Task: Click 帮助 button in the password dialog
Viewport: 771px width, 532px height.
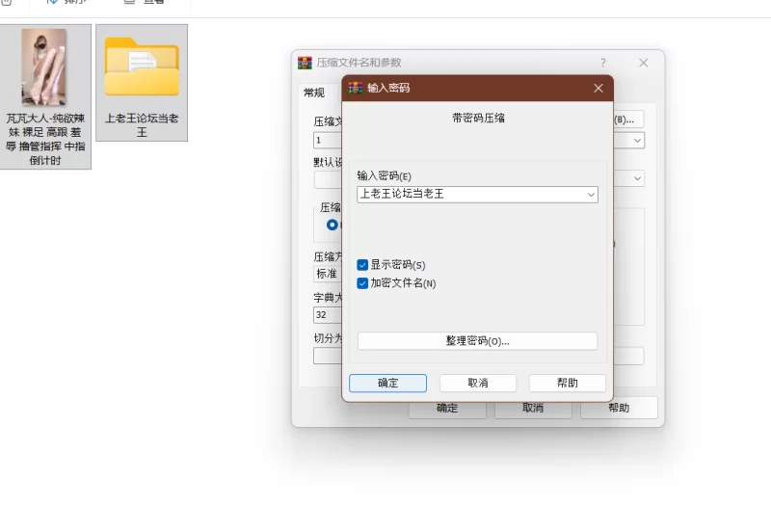Action: coord(567,383)
